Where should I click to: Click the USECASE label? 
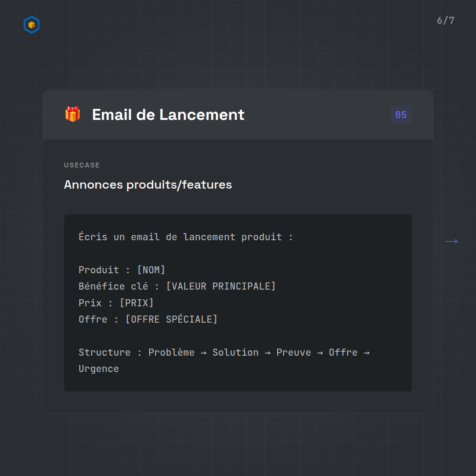click(x=82, y=165)
